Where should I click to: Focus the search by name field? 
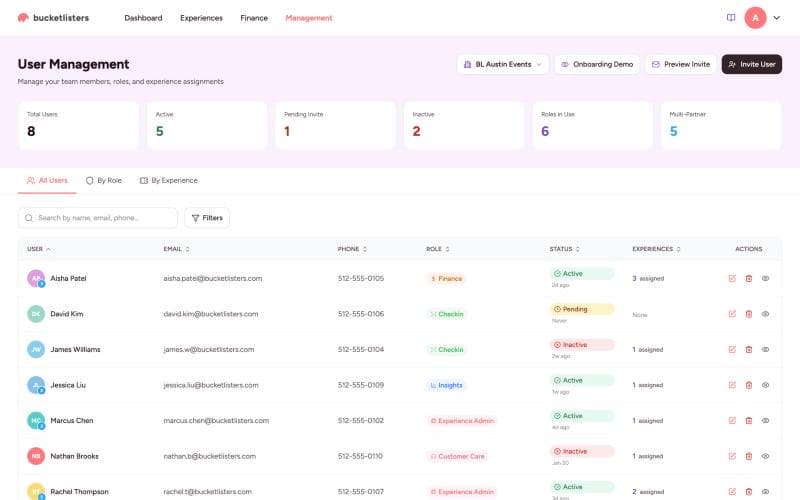coord(98,218)
